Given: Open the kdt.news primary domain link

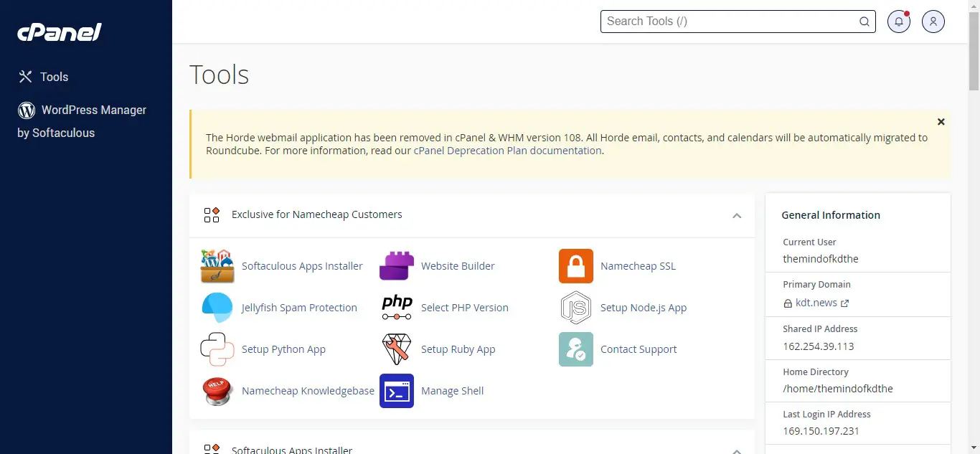Looking at the screenshot, I should [x=816, y=303].
